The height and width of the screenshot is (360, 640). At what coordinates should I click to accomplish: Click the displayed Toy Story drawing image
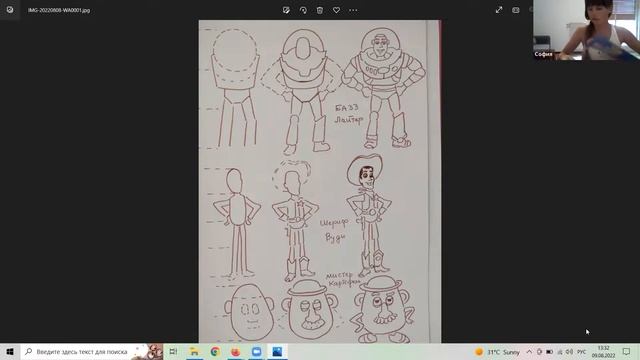[x=320, y=181]
